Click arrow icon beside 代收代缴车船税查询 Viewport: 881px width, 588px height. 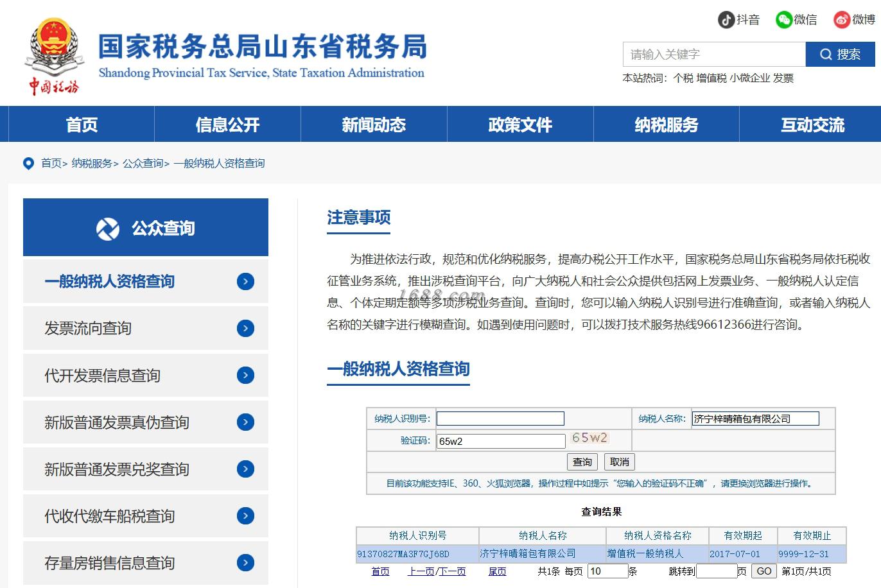245,515
